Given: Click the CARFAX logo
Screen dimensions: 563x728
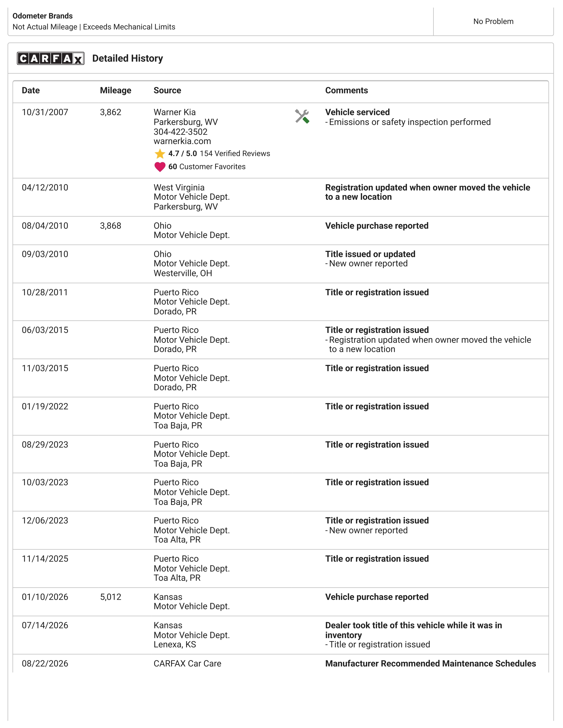Looking at the screenshot, I should click(x=51, y=58).
